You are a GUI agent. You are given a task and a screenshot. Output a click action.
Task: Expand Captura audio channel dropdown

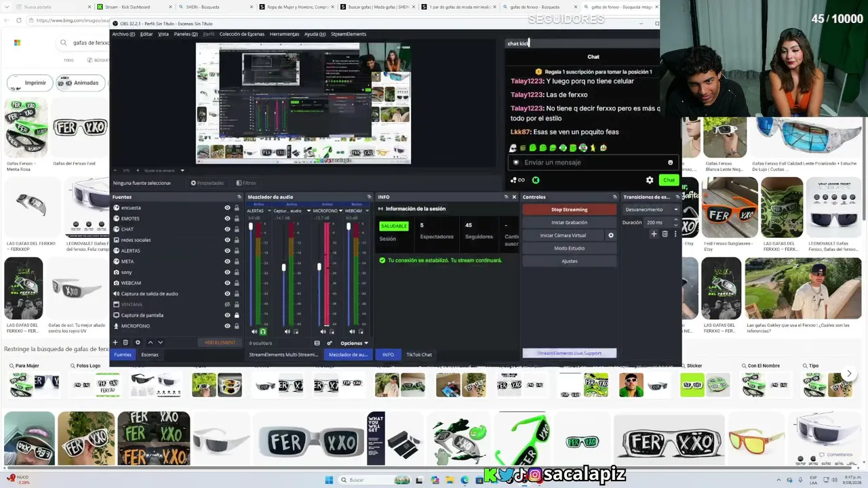pos(309,211)
